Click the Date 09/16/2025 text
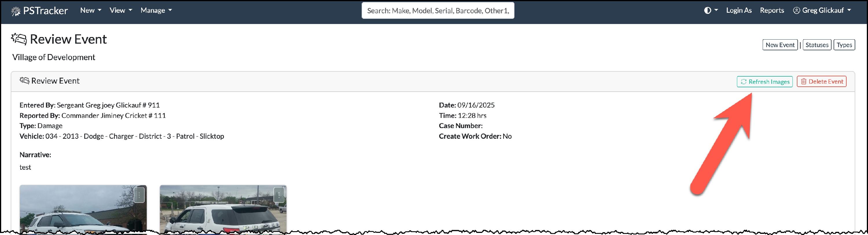868x235 pixels. coord(467,105)
